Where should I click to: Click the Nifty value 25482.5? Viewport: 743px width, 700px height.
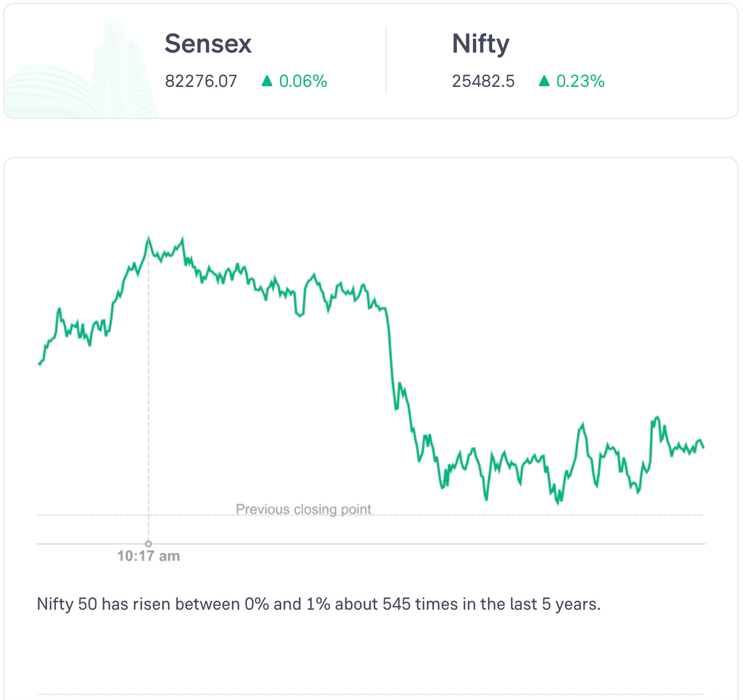coord(483,81)
